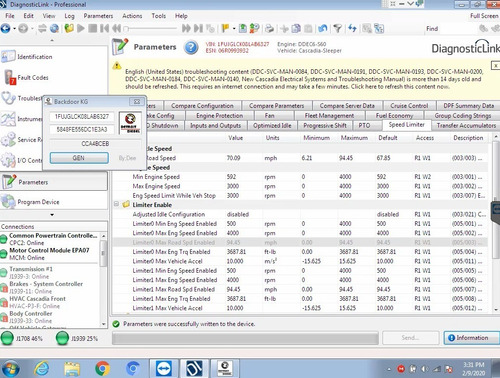Open Google Chrome from the taskbar
Screen dimensions: 500x378
tap(102, 368)
